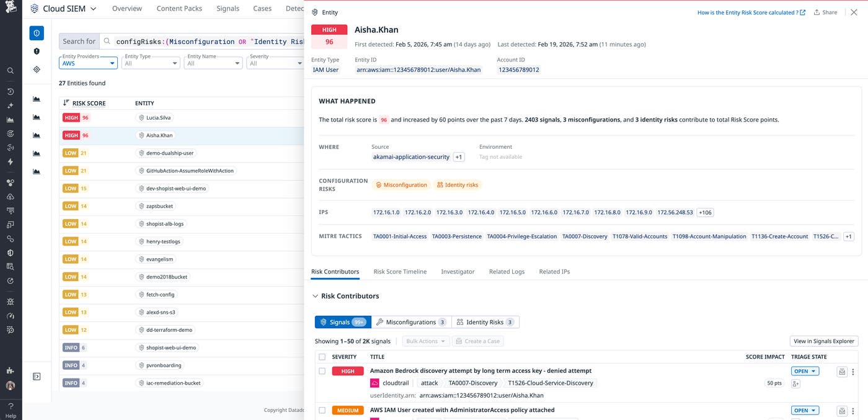Switch to the Investigator tab

pos(458,271)
